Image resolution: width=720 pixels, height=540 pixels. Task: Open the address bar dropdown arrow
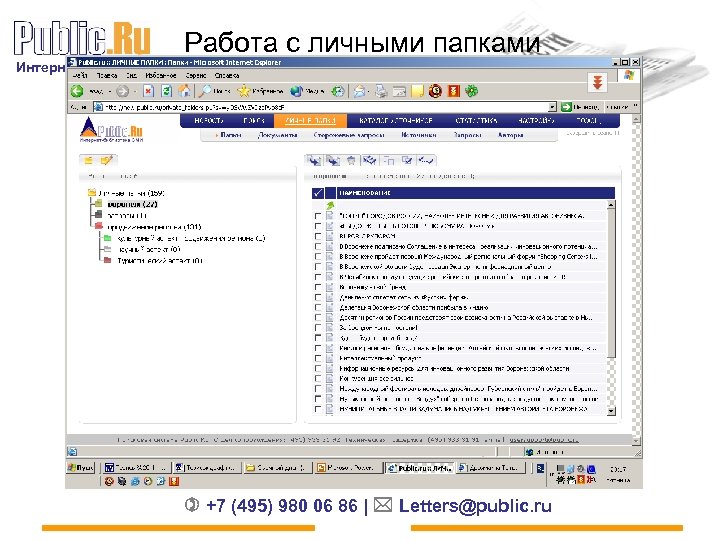click(552, 107)
